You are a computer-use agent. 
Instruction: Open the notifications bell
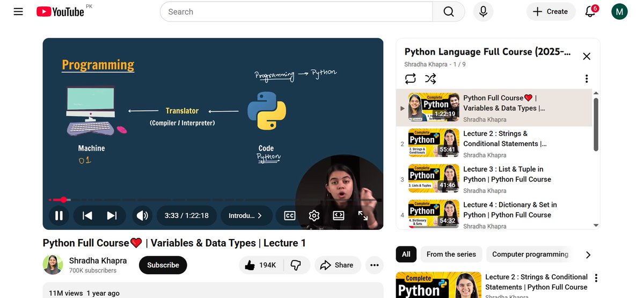(590, 11)
